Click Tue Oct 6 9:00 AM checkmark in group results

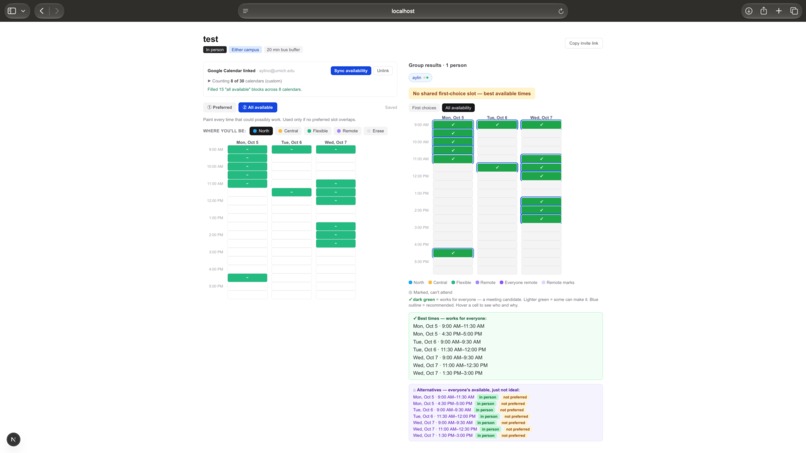click(497, 124)
